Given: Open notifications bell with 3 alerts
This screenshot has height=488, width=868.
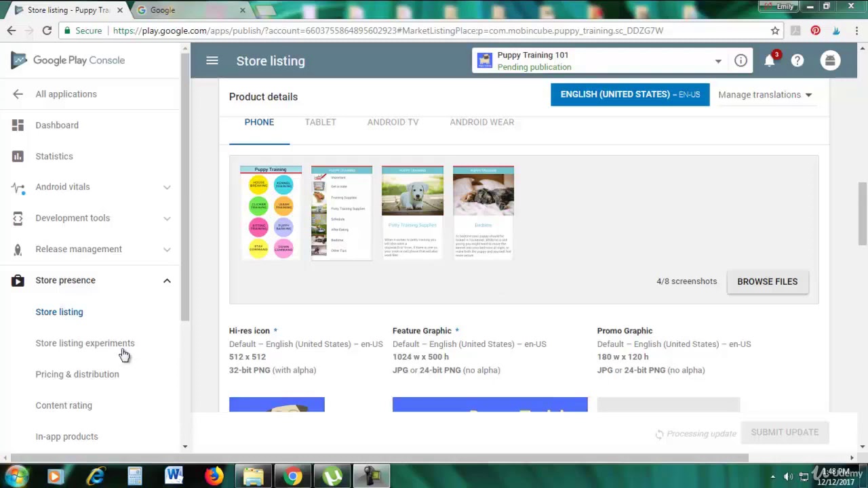Looking at the screenshot, I should (770, 61).
